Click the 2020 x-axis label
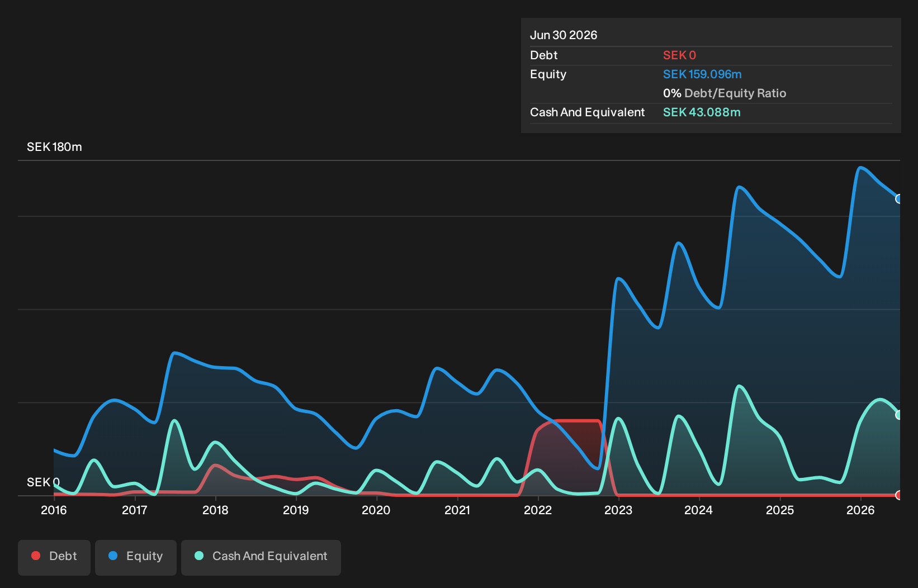The height and width of the screenshot is (588, 918). click(x=376, y=510)
